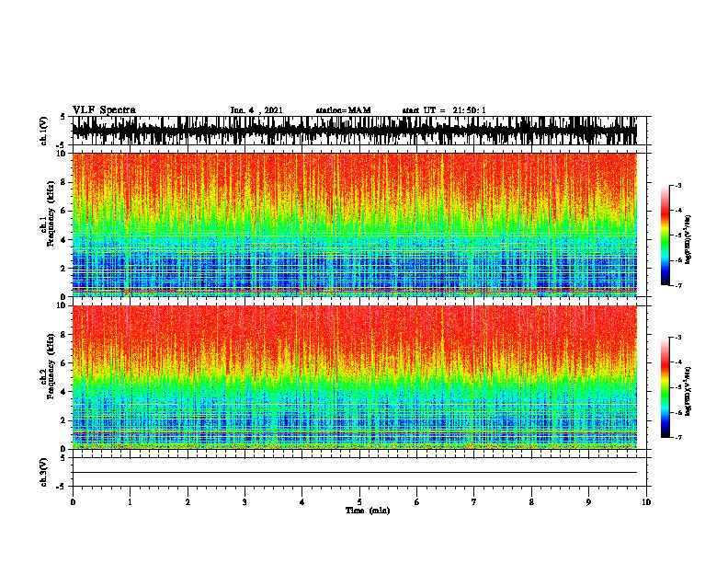Click the "-3" tick on ch.1 colorbar
Screen dimensions: 728x563
click(x=678, y=185)
